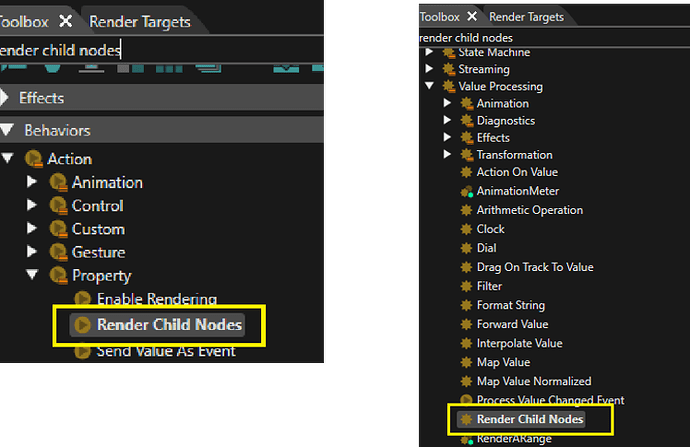Collapse the Action tree node arrow
The height and width of the screenshot is (447, 690).
point(7,158)
